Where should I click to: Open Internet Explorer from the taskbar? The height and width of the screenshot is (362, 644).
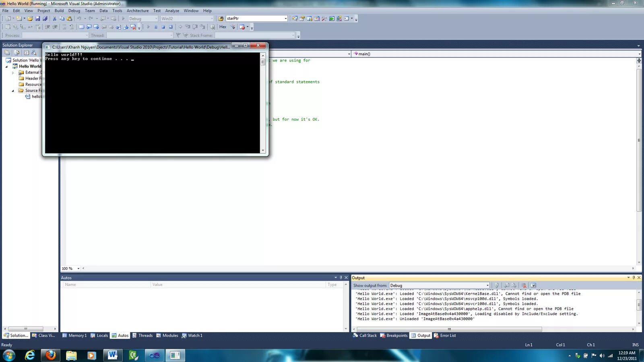click(30, 355)
